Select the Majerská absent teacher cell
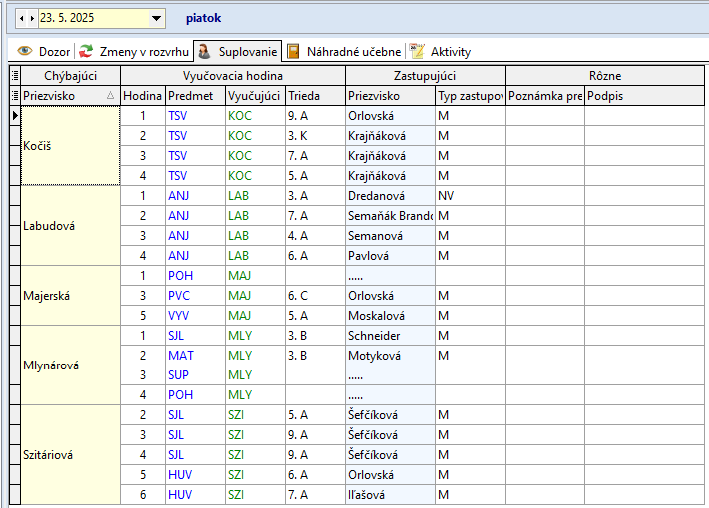The image size is (709, 508). (71, 295)
